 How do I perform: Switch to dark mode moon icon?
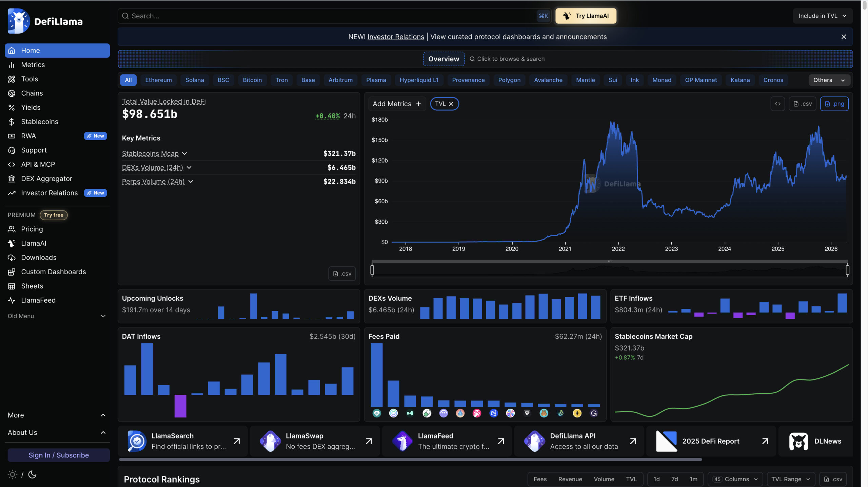point(32,474)
